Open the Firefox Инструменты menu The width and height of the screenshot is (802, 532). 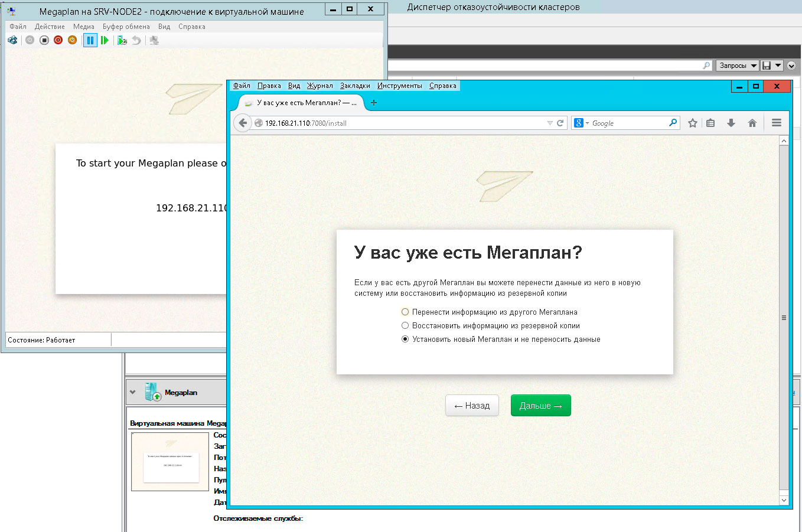click(400, 86)
